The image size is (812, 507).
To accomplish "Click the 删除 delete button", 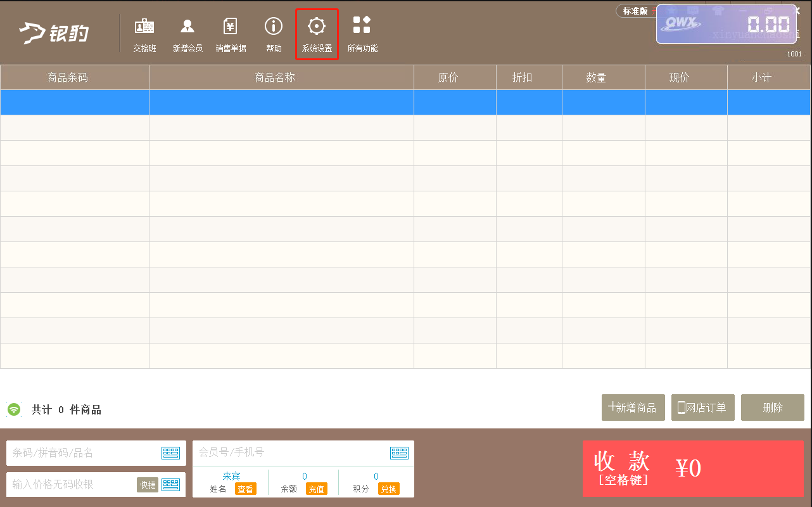I will 773,408.
